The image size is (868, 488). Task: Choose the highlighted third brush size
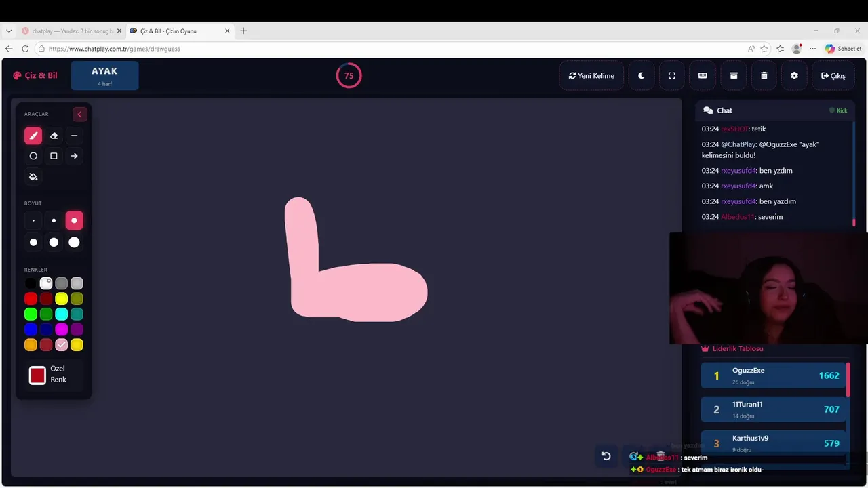(74, 220)
